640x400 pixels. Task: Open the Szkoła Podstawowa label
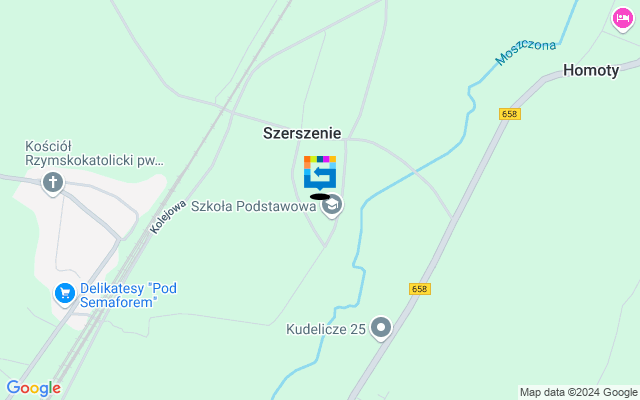coord(253,207)
